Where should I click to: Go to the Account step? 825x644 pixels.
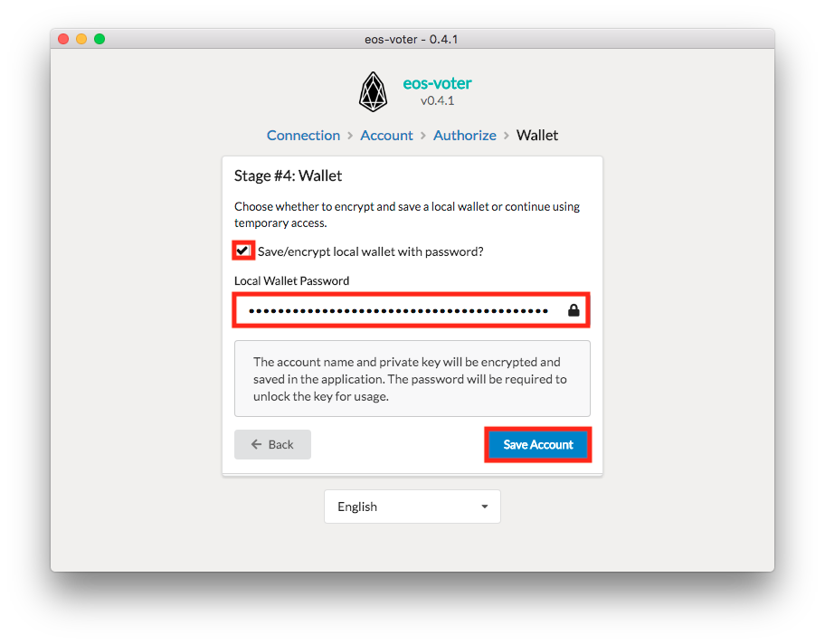pyautogui.click(x=386, y=136)
